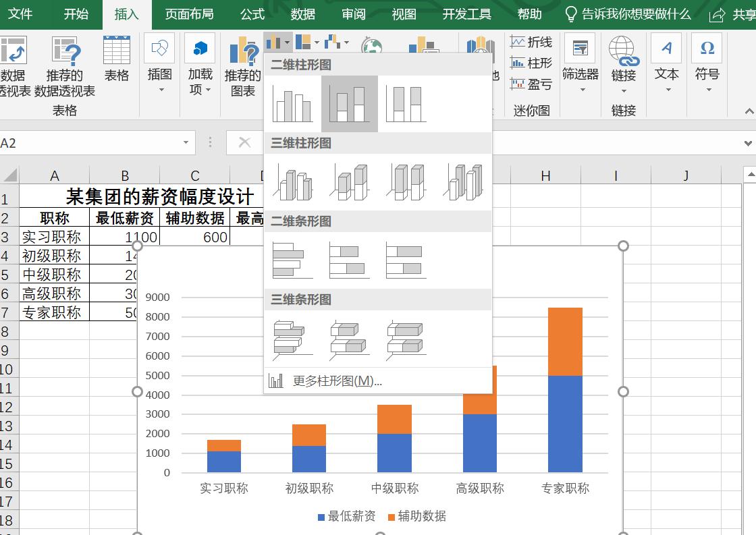Click the Name Box showing A2
Image resolution: width=756 pixels, height=535 pixels.
tap(89, 143)
